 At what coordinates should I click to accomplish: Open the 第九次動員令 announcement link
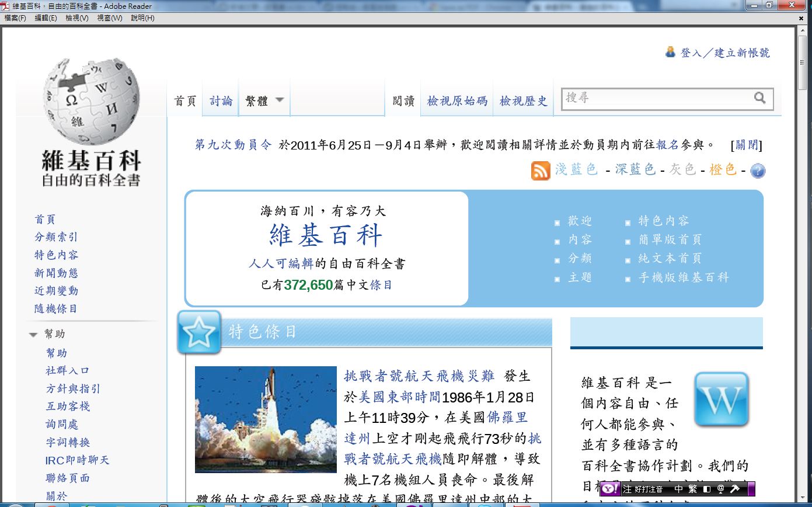pos(233,145)
